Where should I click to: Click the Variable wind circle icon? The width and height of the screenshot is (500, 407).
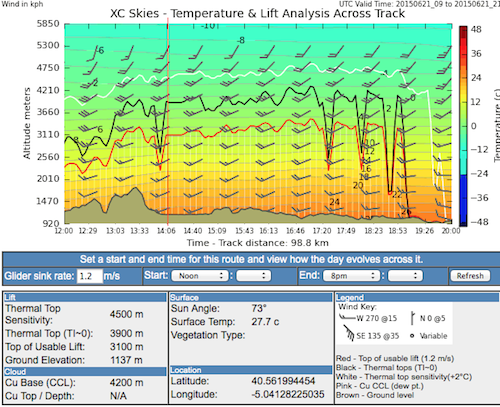(412, 336)
